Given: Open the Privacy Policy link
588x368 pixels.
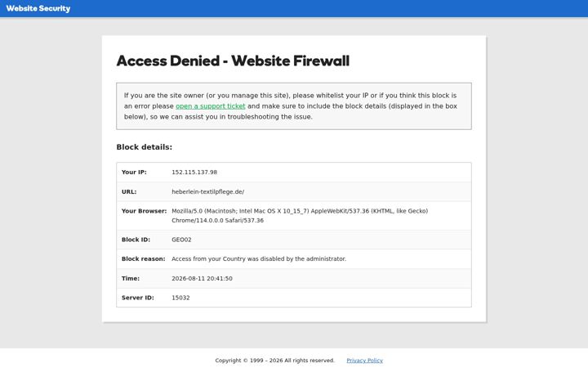Looking at the screenshot, I should click(364, 361).
